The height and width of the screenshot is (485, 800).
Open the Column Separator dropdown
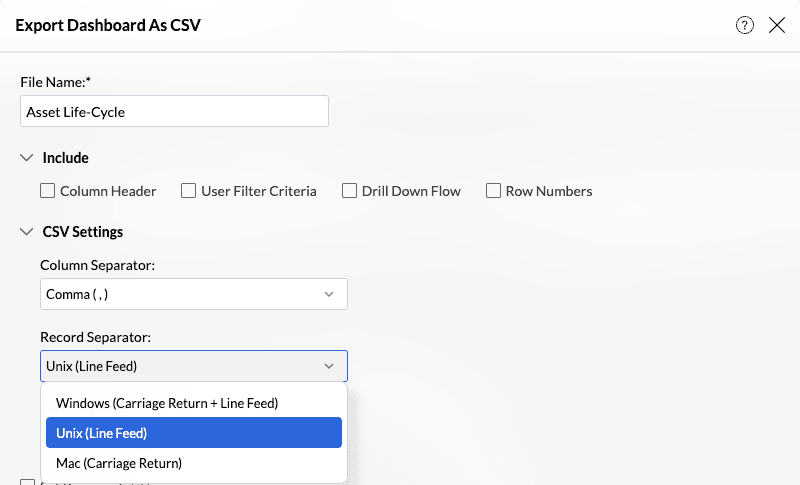194,294
